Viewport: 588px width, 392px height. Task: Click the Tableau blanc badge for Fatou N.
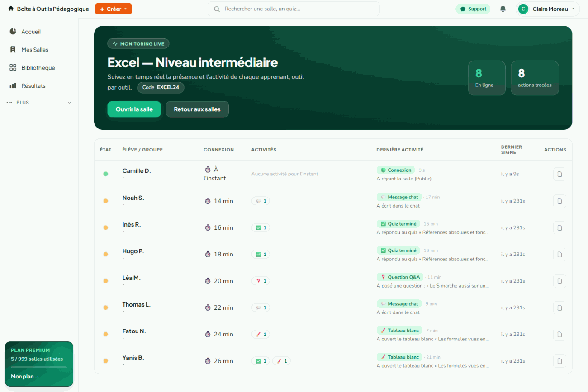pyautogui.click(x=399, y=331)
